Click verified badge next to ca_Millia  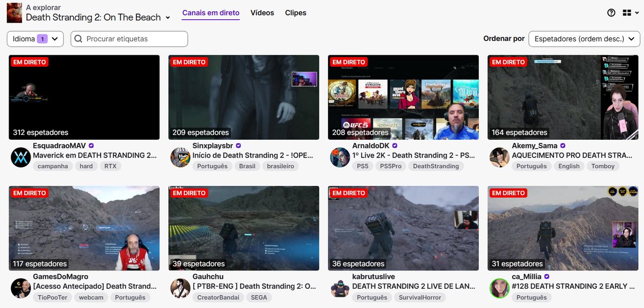click(x=546, y=277)
